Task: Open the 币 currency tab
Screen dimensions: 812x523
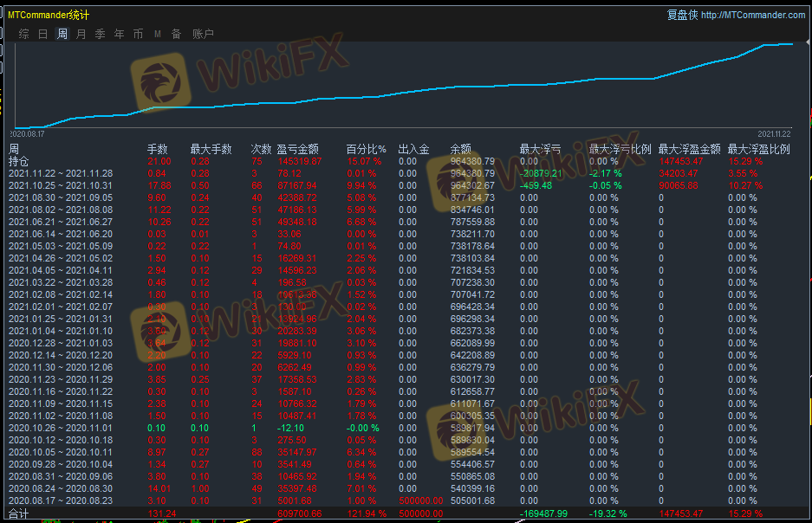Action: (139, 34)
